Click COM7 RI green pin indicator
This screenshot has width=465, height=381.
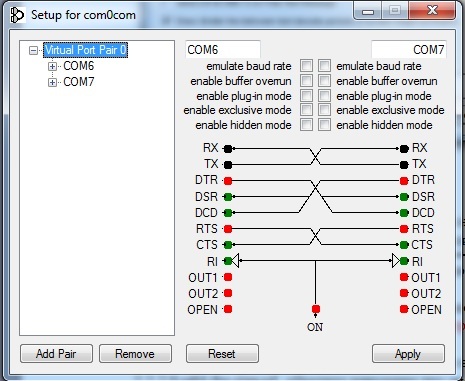click(x=404, y=261)
